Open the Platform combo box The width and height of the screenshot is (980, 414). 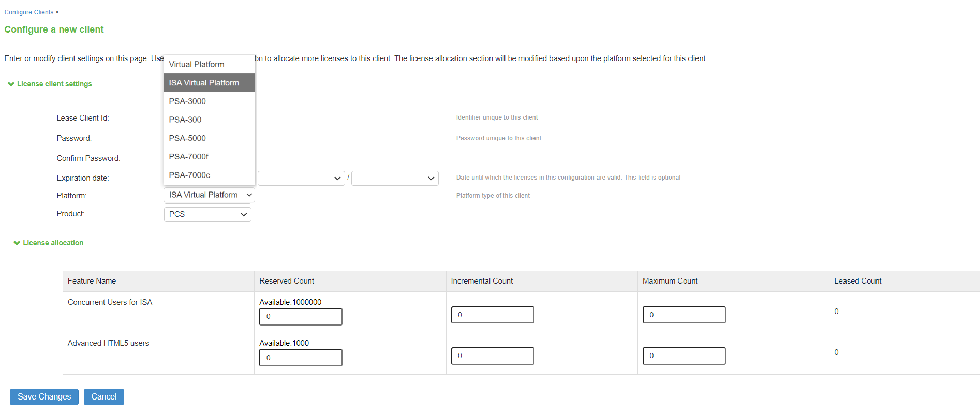pyautogui.click(x=209, y=195)
